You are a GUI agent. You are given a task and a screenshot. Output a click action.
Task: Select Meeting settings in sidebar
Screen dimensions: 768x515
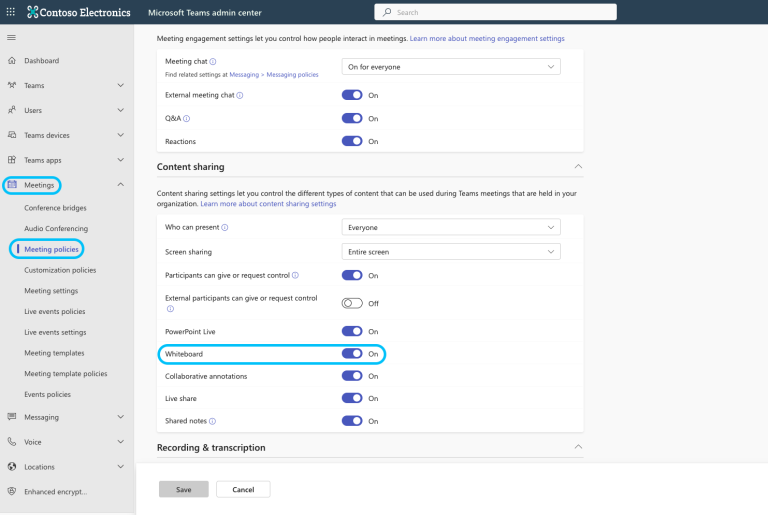[51, 291]
